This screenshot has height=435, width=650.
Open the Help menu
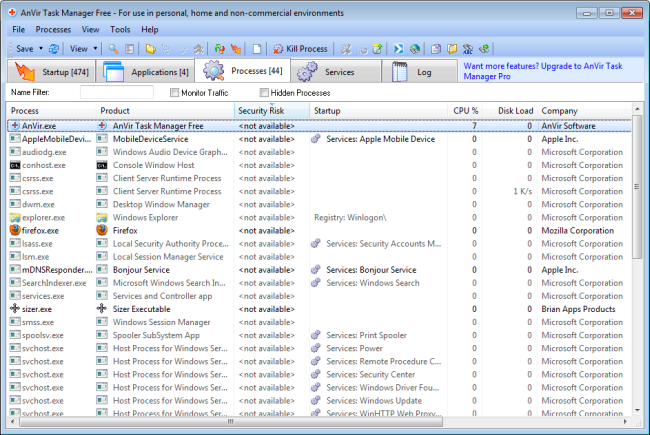click(150, 29)
